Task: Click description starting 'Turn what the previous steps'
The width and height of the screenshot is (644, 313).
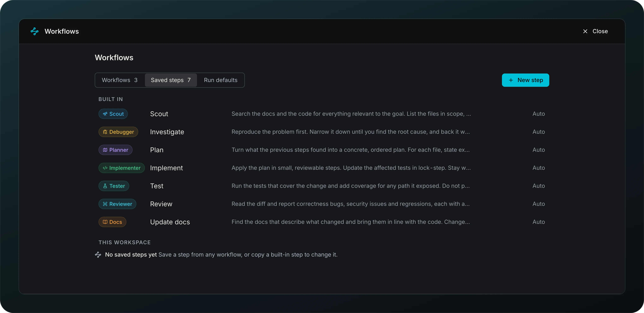Action: tap(351, 150)
